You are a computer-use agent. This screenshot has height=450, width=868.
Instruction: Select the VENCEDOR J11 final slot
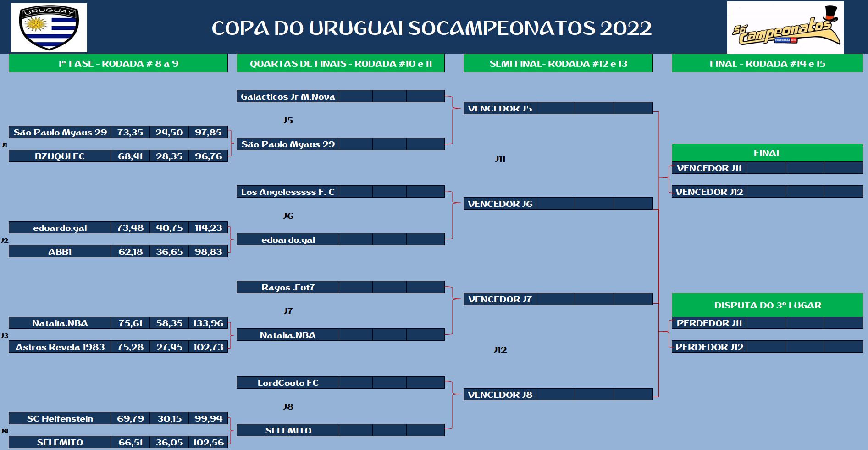point(709,168)
